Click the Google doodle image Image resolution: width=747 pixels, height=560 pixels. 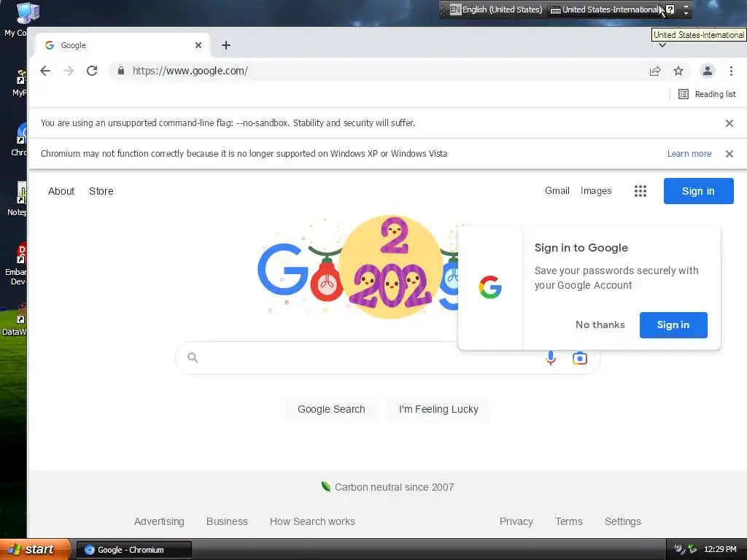(x=357, y=267)
